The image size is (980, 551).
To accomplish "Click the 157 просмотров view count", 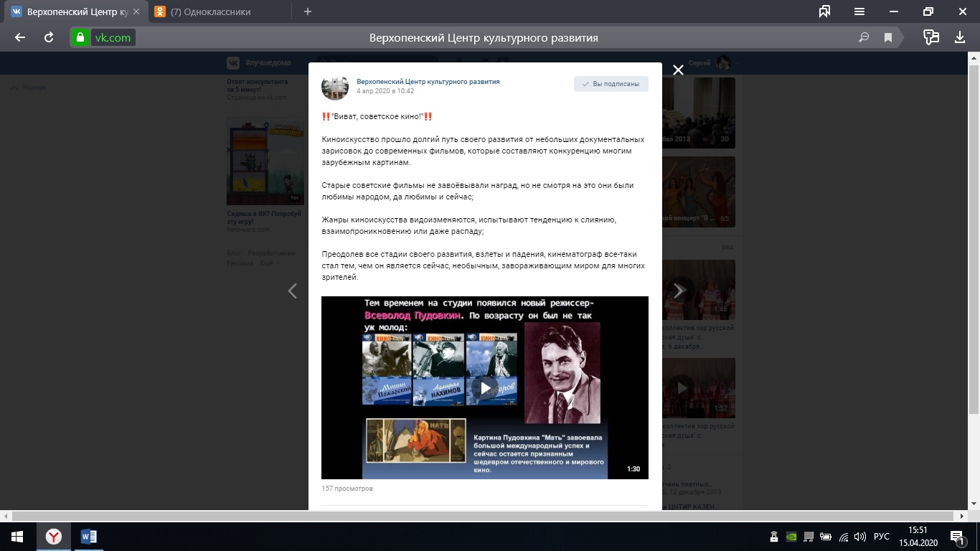I will 347,489.
